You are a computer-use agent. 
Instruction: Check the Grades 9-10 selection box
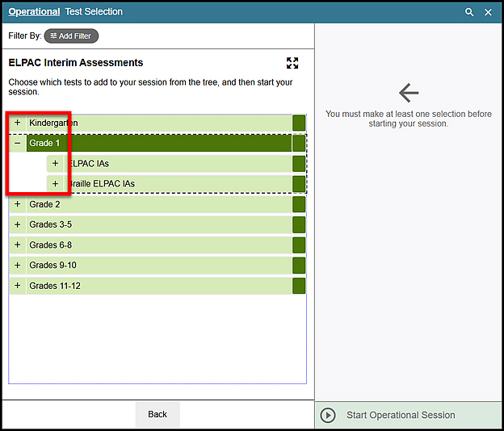299,266
